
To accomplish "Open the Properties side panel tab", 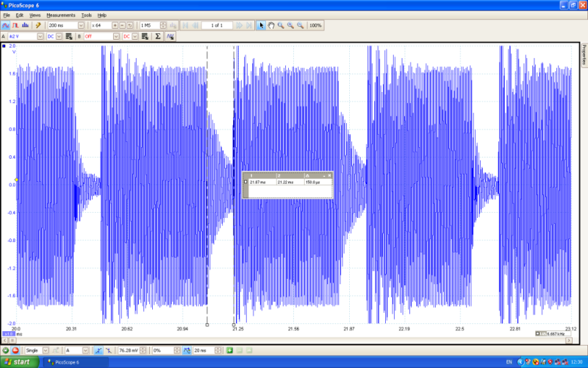I will (x=584, y=53).
